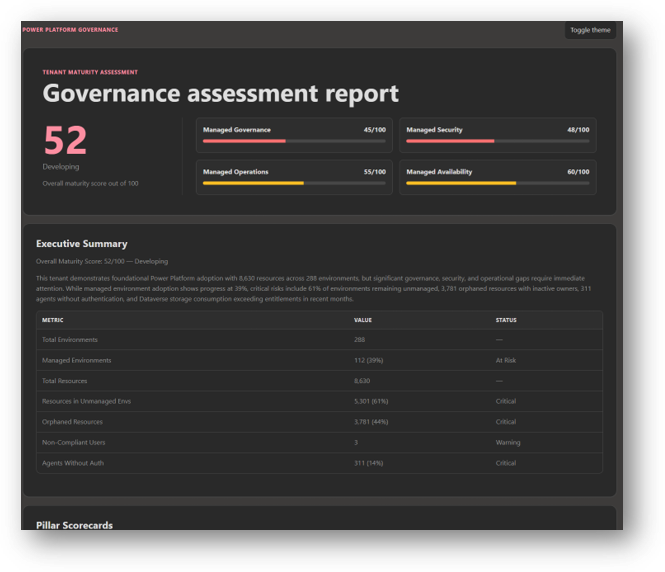Click the Tenant Maturity Assessment label
This screenshot has height=572, width=665.
click(90, 72)
